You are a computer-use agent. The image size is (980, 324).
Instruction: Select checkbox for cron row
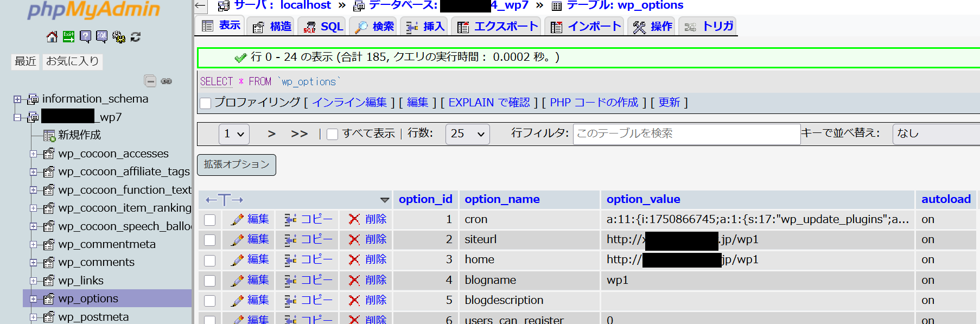click(210, 220)
